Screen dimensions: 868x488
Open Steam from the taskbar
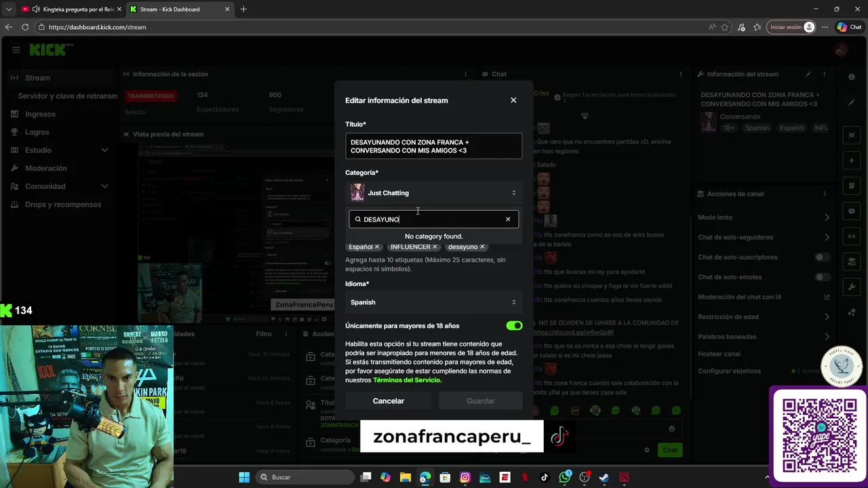point(604,477)
